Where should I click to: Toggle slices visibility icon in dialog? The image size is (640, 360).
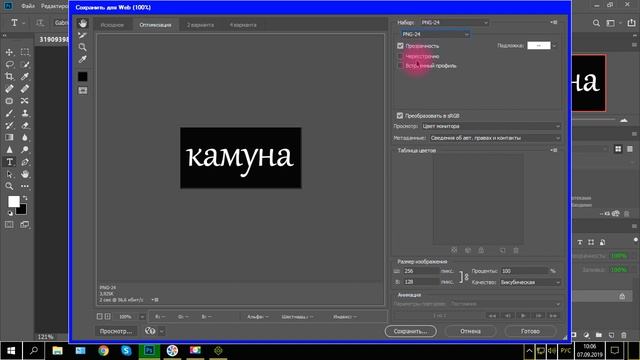[83, 91]
